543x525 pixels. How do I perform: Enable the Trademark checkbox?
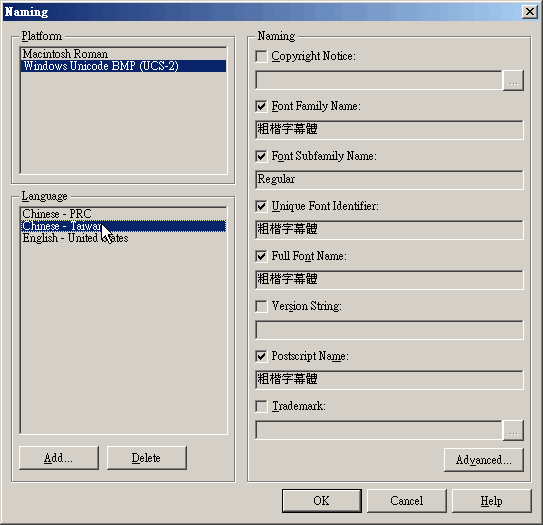261,406
